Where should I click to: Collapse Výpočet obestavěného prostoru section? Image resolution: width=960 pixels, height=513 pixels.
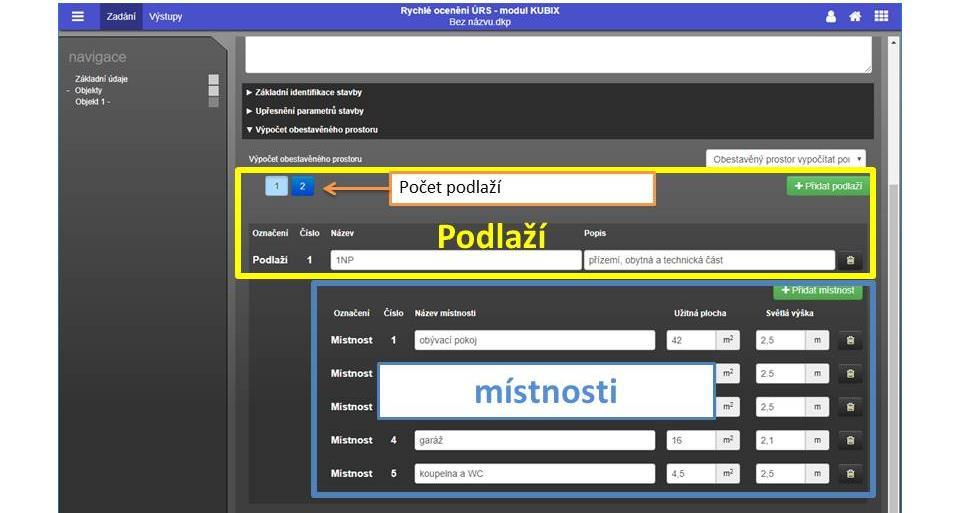312,130
